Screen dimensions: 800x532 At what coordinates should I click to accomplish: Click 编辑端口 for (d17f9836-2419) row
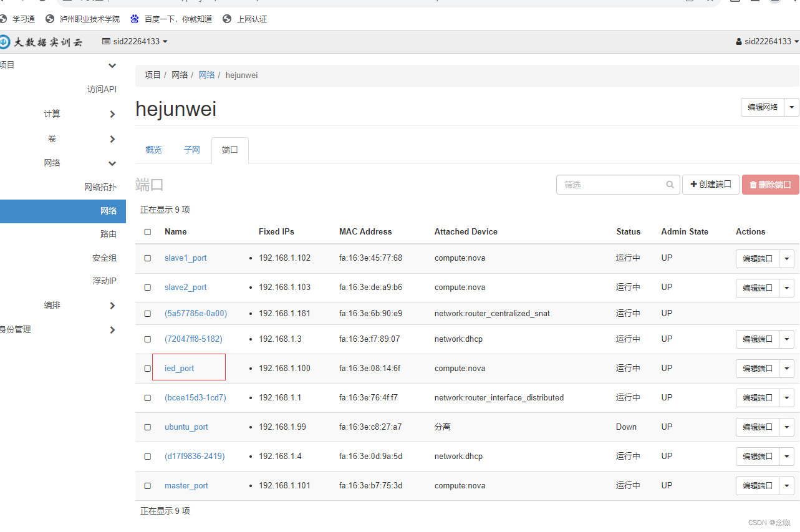tap(758, 457)
